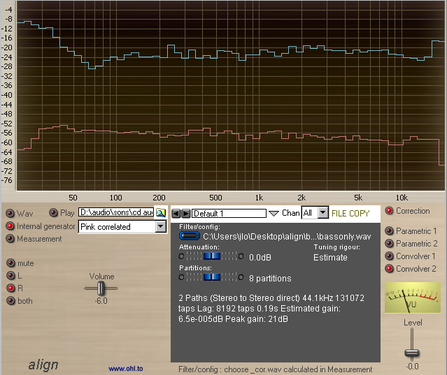
Task: Go to the previous preset with the left arrow
Action: pos(176,213)
